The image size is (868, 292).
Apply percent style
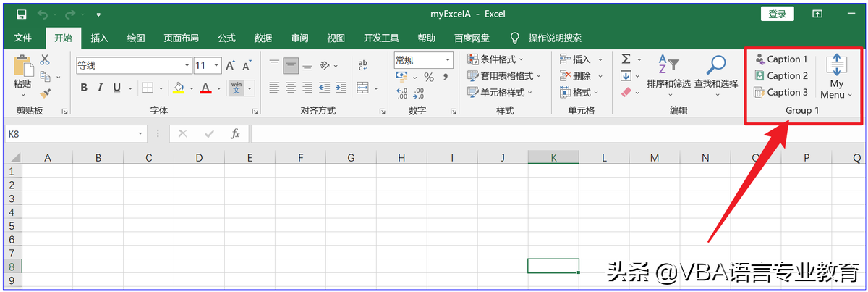429,77
